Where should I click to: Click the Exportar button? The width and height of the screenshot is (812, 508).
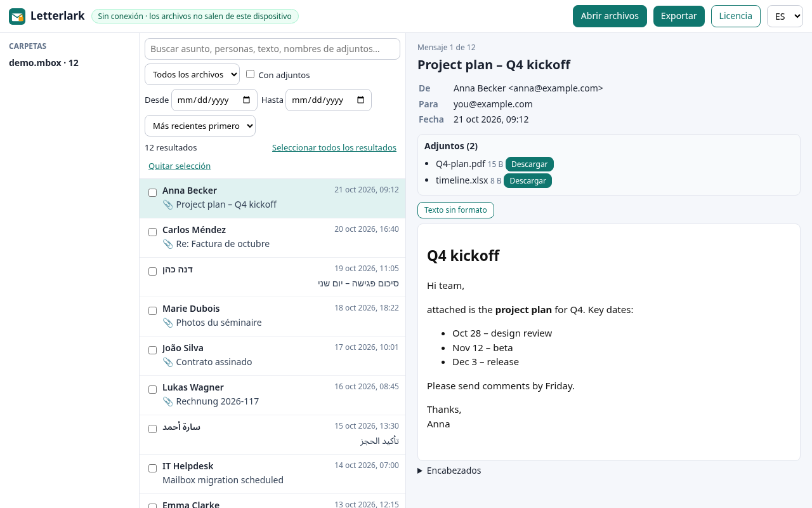coord(679,17)
